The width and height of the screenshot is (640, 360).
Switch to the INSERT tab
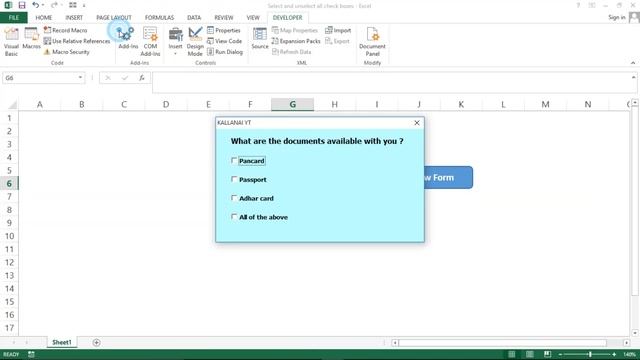(x=74, y=18)
